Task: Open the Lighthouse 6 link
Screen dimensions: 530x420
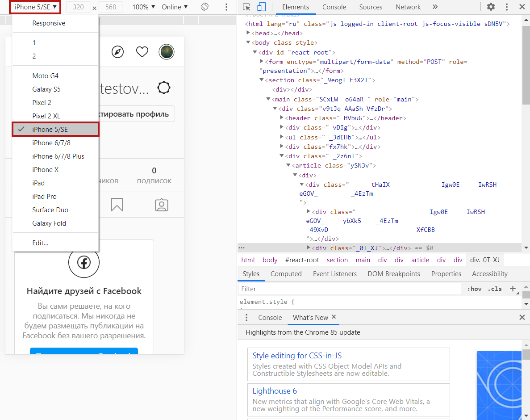Action: 275,391
